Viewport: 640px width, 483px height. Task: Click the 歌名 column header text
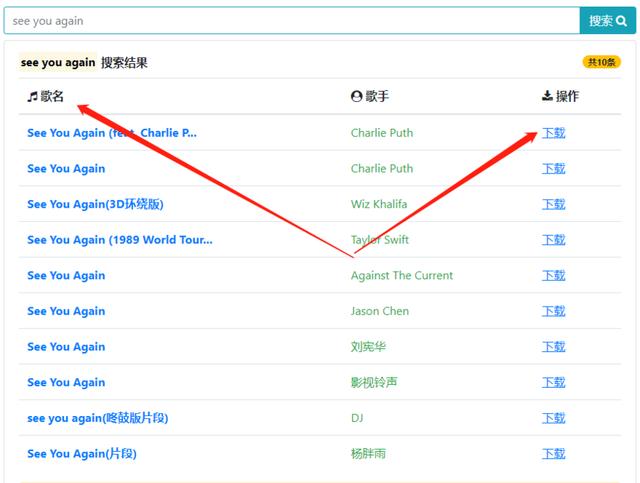[52, 96]
